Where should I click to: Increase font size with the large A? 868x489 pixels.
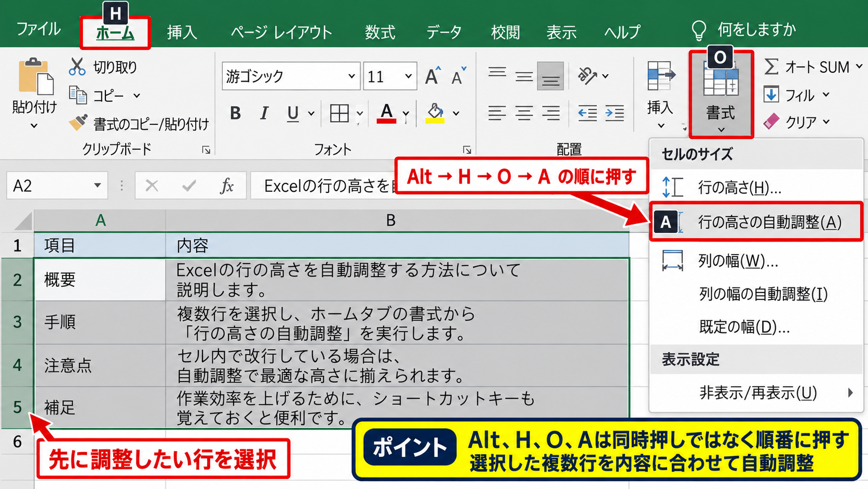click(432, 76)
